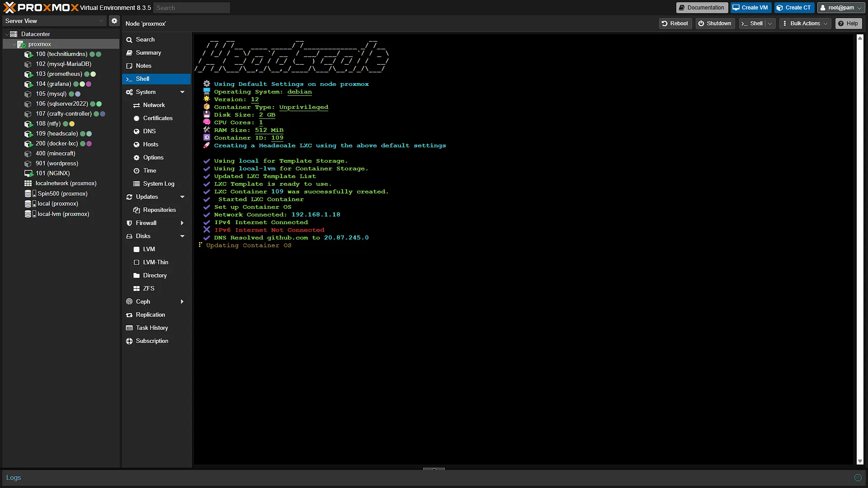Click terminal scrollbar down arrow
The image size is (868, 488).
point(860,461)
